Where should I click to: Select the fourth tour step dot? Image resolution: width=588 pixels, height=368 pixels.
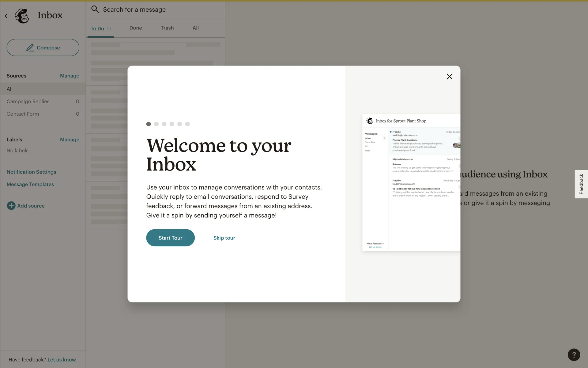click(x=172, y=124)
